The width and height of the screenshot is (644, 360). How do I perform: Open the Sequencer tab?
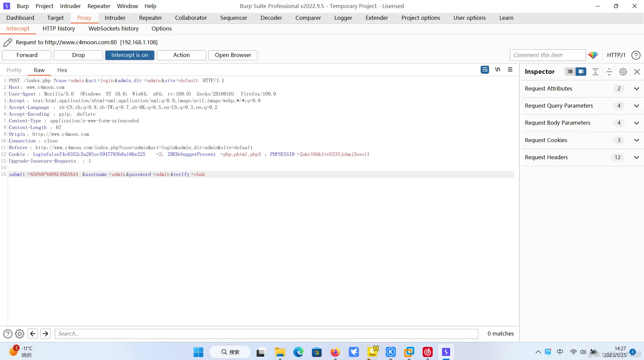tap(233, 18)
